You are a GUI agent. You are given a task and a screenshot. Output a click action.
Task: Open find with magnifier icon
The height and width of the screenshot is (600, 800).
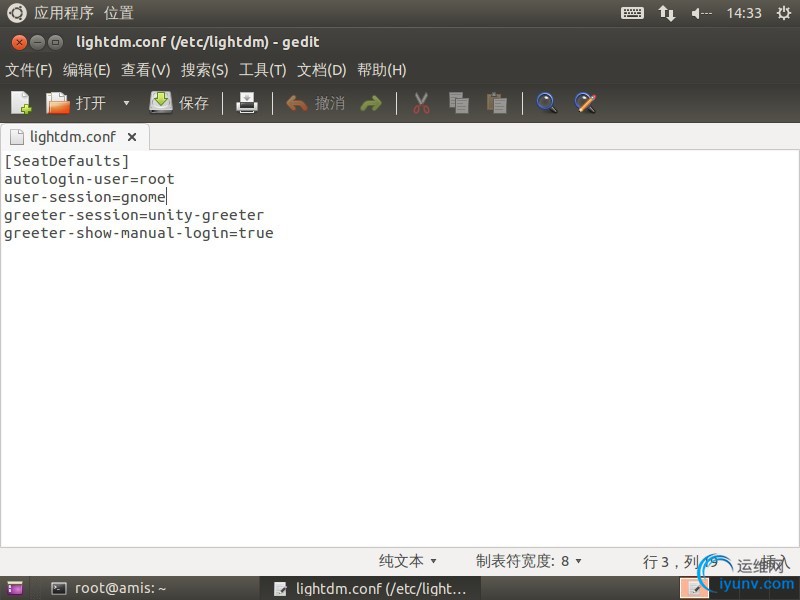(546, 103)
